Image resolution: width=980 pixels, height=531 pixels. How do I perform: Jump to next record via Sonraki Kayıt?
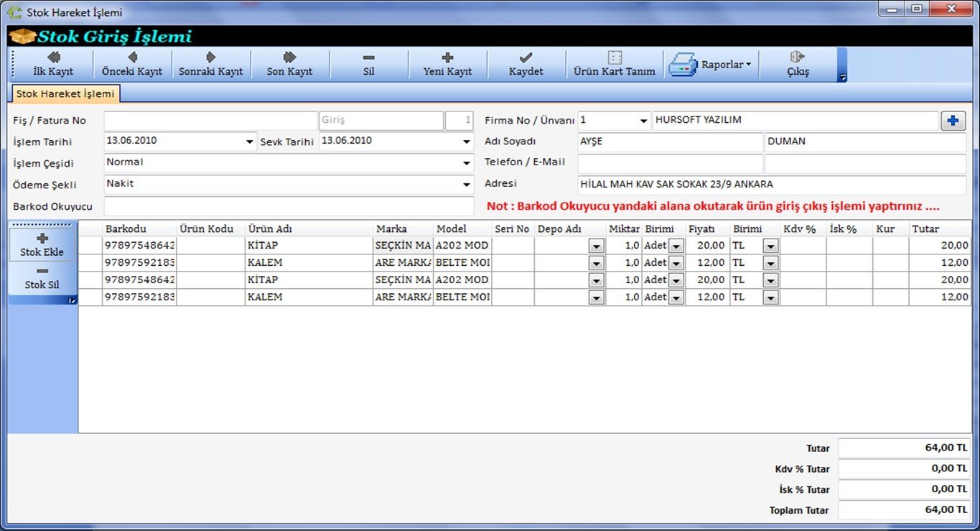tap(210, 64)
